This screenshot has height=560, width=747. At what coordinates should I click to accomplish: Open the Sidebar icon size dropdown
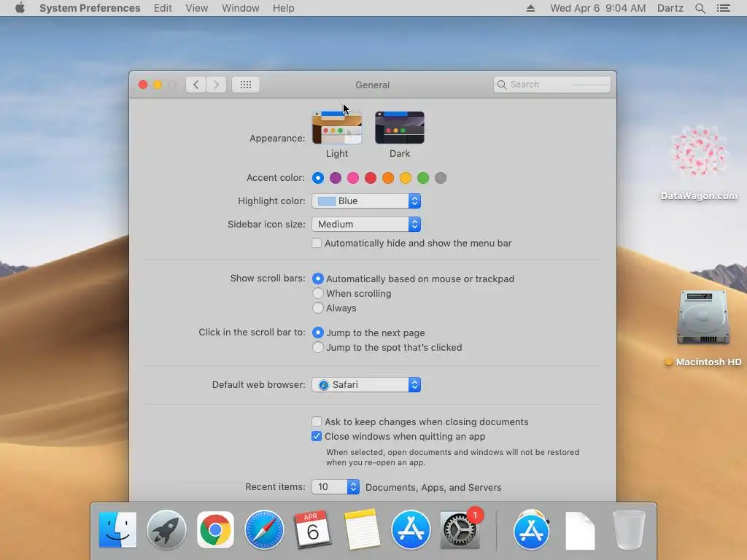tap(366, 225)
